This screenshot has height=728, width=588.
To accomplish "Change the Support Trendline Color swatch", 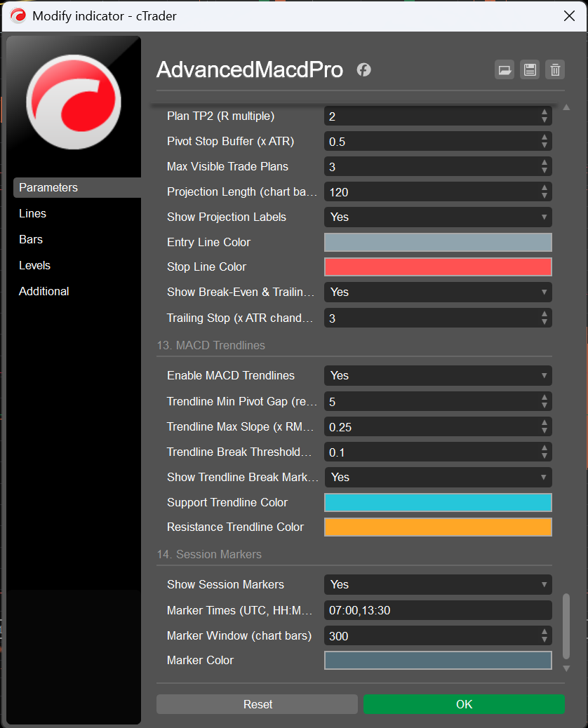I will point(438,502).
